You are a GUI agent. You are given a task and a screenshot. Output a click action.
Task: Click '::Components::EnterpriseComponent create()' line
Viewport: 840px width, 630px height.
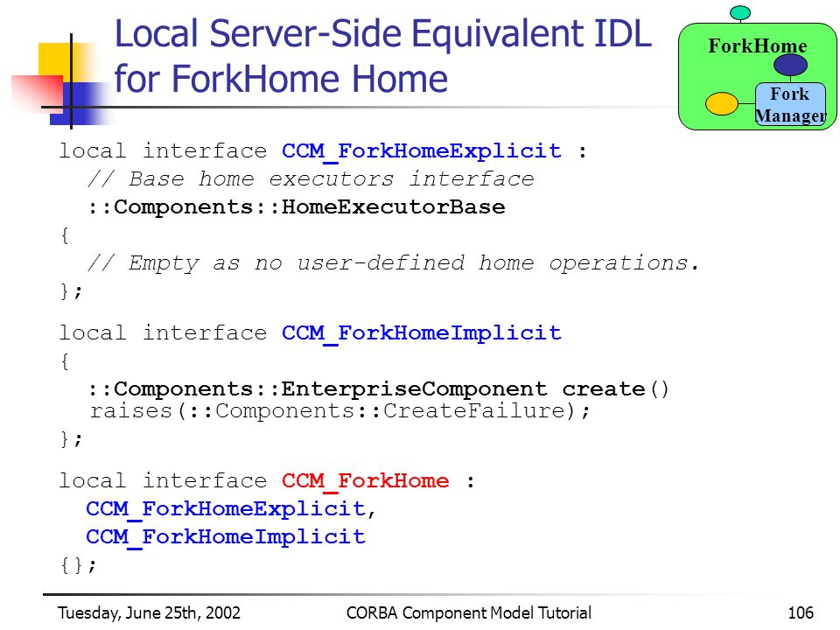[379, 388]
